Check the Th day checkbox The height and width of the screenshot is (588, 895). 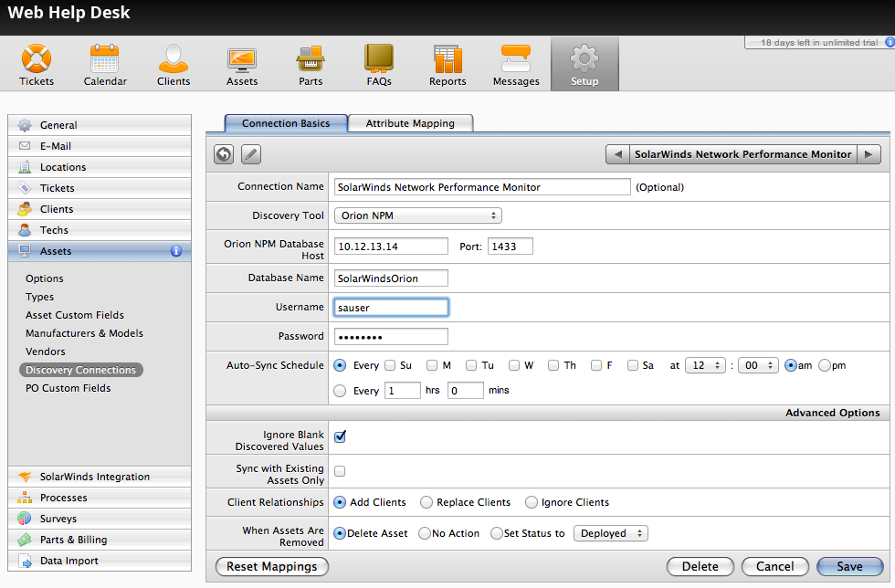553,365
